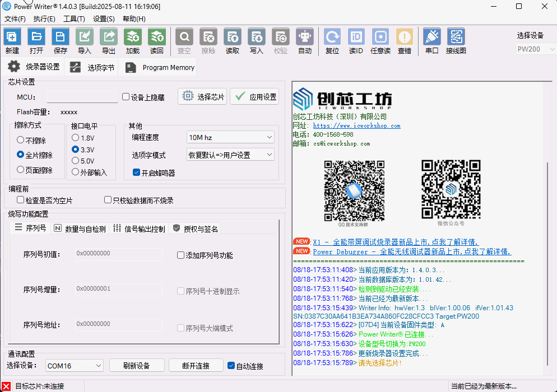
Task: Click the 擦除 (Erase) toolbar icon
Action: click(208, 41)
